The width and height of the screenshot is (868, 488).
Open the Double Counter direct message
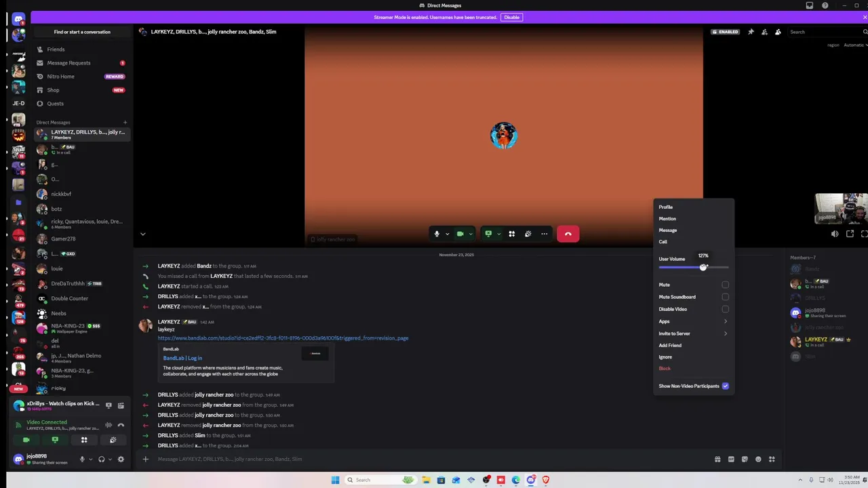(x=81, y=298)
